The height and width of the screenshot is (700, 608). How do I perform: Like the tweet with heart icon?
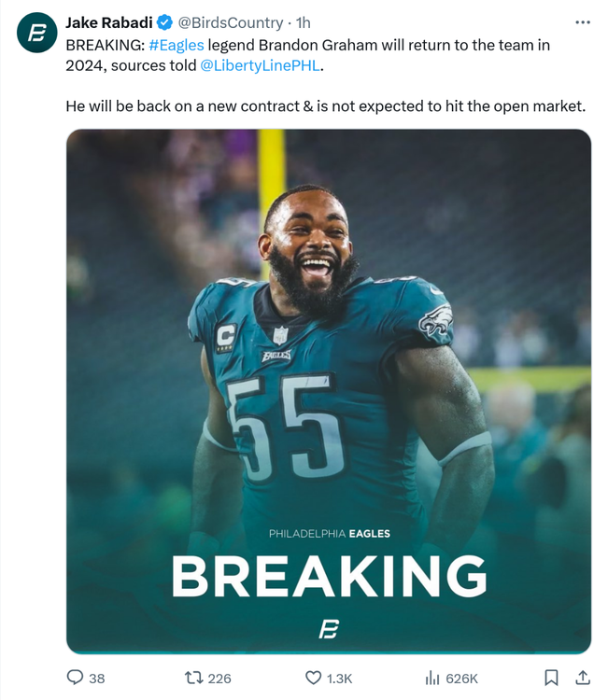pos(313,679)
